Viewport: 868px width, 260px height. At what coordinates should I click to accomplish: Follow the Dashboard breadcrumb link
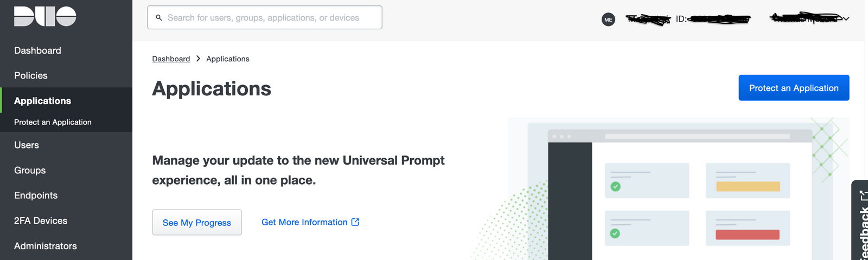coord(171,58)
